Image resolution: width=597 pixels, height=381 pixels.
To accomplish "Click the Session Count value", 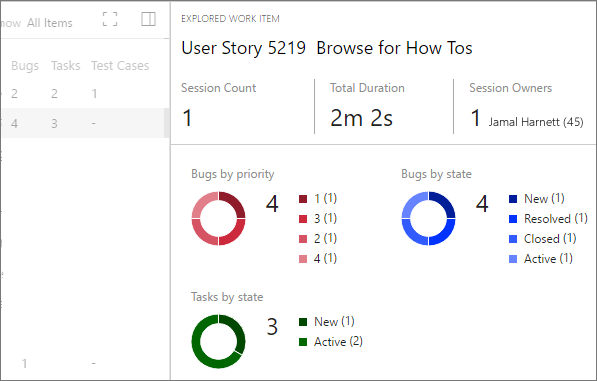I will [x=187, y=118].
